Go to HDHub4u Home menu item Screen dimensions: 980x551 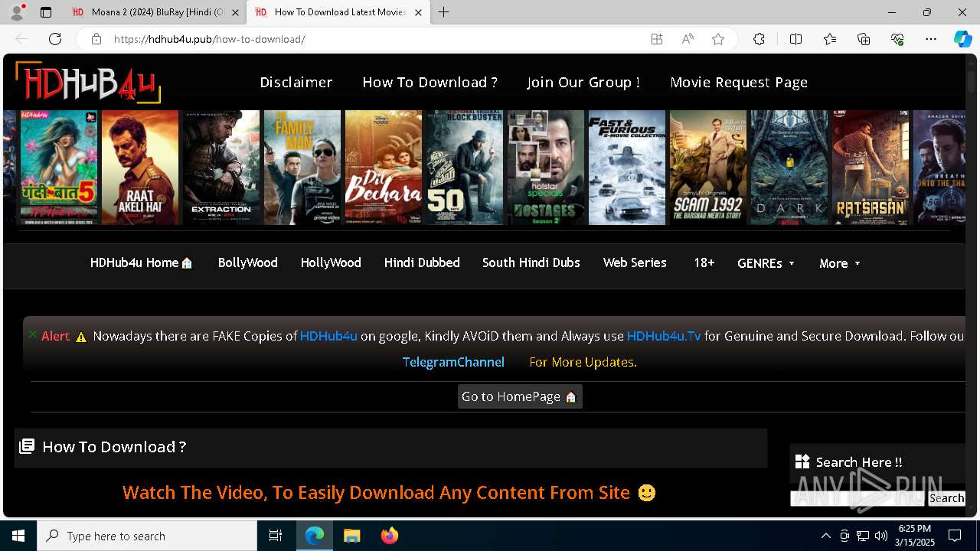[x=142, y=262]
